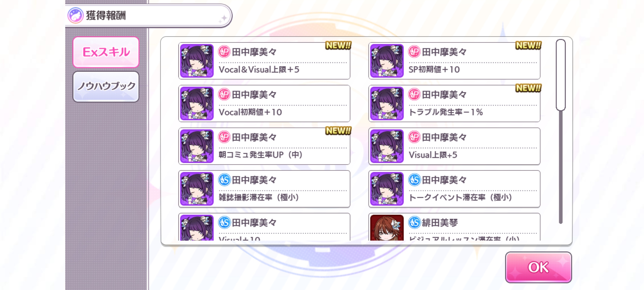Screen dimensions: 644x290
Task: Tap the SP icon on SP初期値+10 card
Action: (x=414, y=52)
